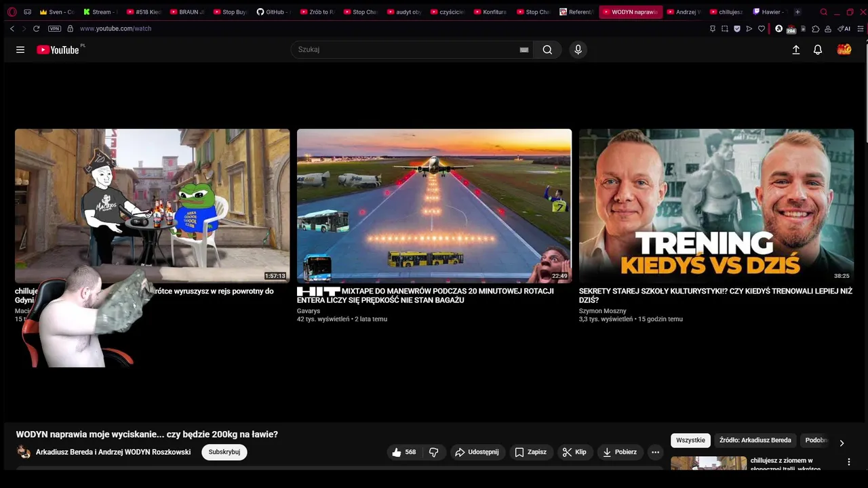This screenshot has width=868, height=488.
Task: Open the upload/create video icon
Action: point(796,49)
